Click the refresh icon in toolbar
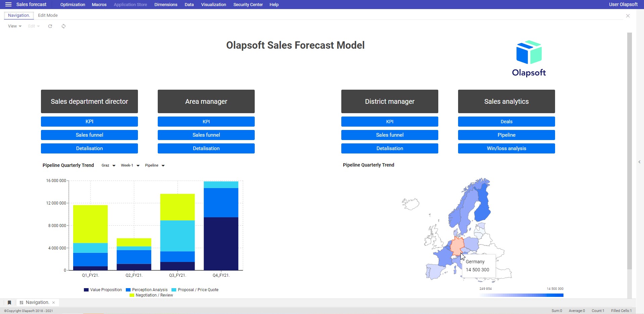 click(x=50, y=26)
